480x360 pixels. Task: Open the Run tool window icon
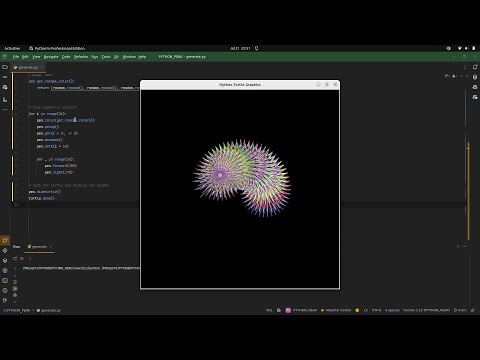(x=5, y=240)
